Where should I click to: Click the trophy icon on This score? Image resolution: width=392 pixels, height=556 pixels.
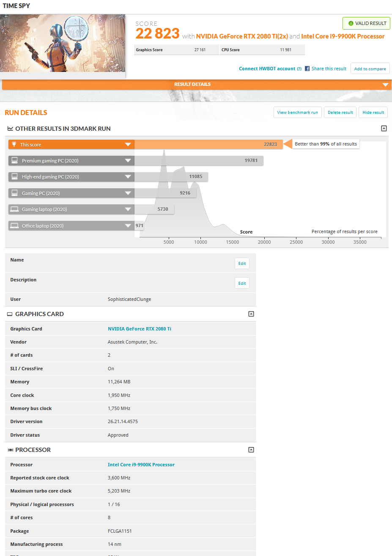14,144
